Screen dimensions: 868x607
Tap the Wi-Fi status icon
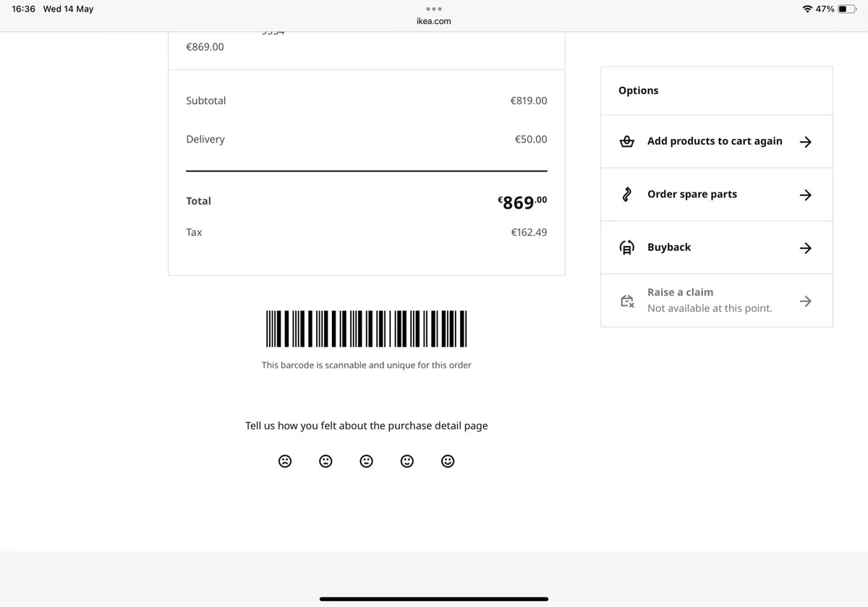point(807,9)
